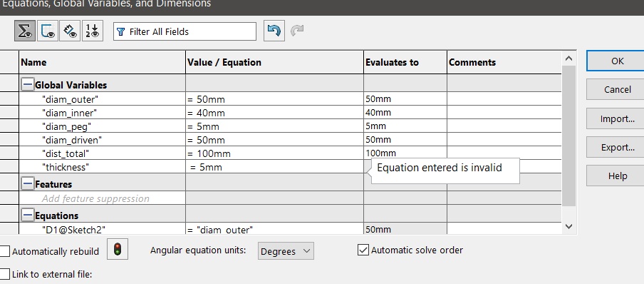Screen dimensions: 644x284
Task: Click the filter funnel icon
Action: click(121, 31)
